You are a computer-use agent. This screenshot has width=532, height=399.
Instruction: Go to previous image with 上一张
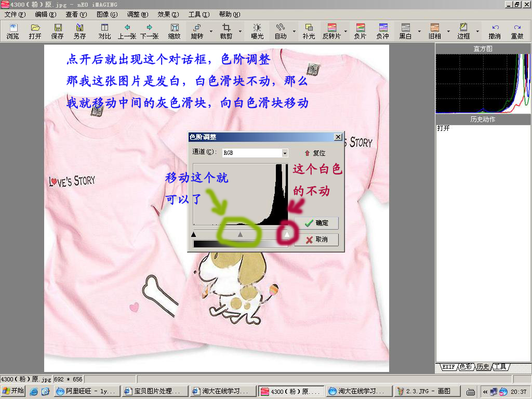[x=127, y=31]
